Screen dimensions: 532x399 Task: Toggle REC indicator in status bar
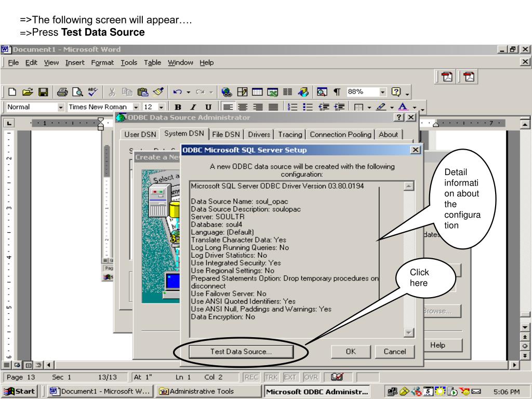coord(251,377)
